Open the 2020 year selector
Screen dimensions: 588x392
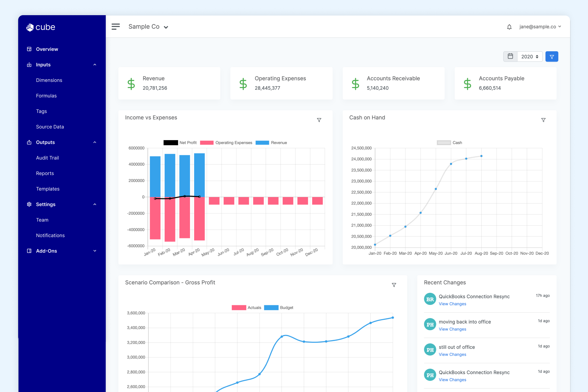[x=530, y=57]
